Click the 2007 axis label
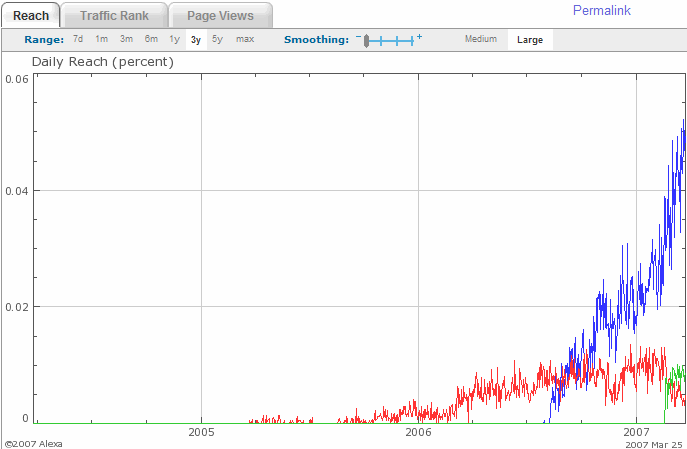The image size is (687, 449). pyautogui.click(x=636, y=432)
